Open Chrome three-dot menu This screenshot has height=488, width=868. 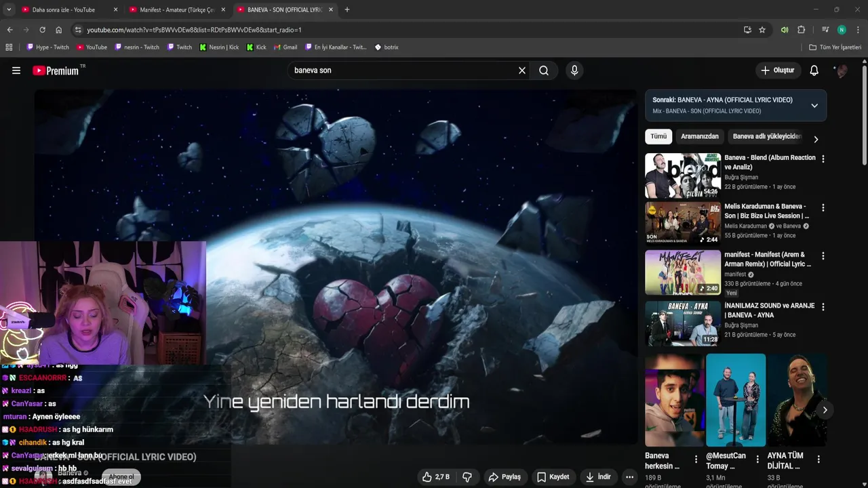point(858,30)
